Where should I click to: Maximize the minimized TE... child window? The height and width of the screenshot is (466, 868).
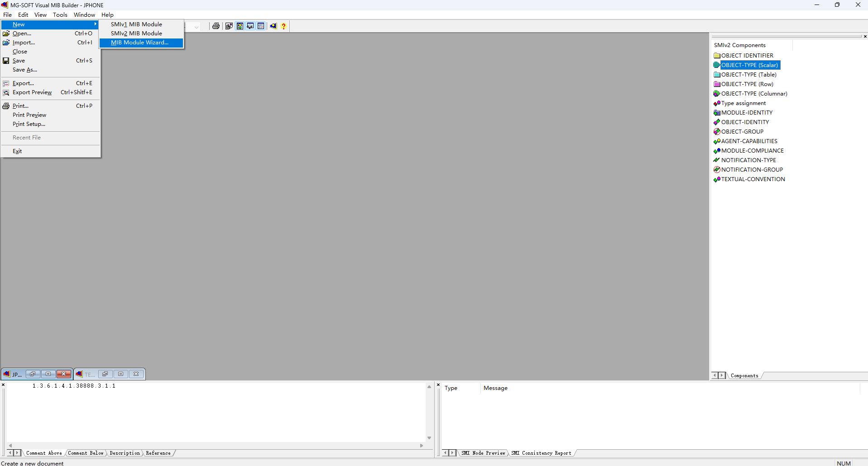point(120,374)
